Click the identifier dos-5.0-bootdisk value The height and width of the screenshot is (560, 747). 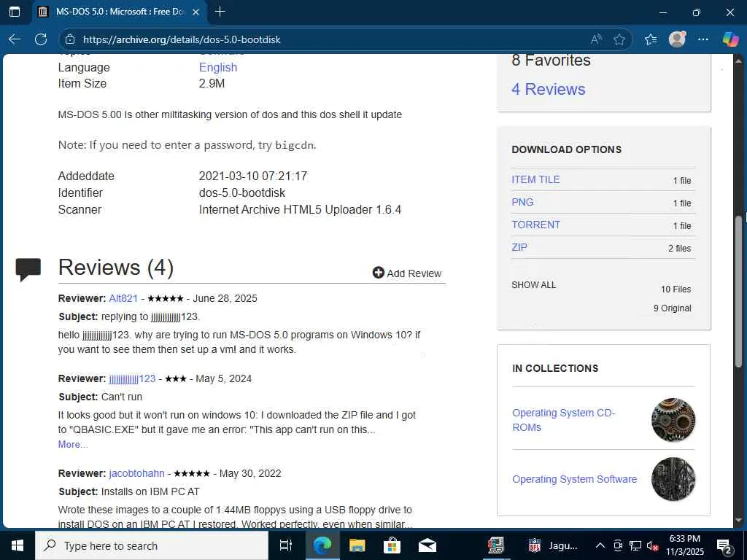coord(242,192)
